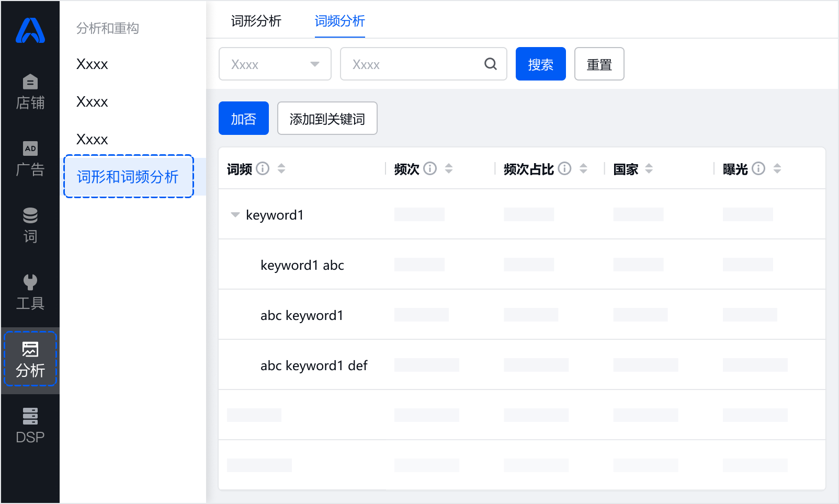Sort table by 频次 column

click(x=449, y=168)
